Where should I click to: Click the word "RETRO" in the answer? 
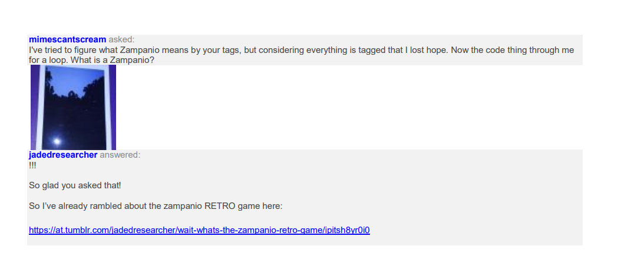220,206
